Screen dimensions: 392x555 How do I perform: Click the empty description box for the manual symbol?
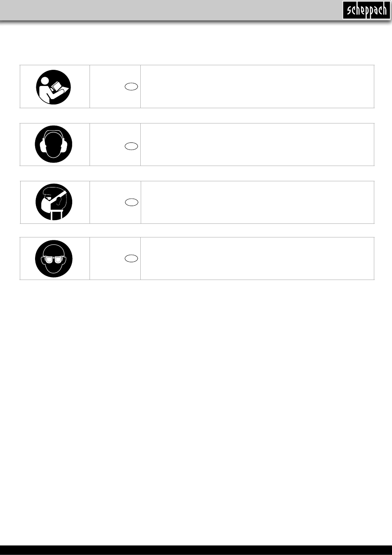coord(257,86)
